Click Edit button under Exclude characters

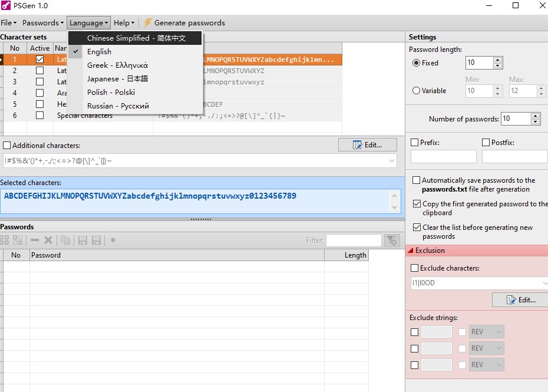(x=521, y=300)
